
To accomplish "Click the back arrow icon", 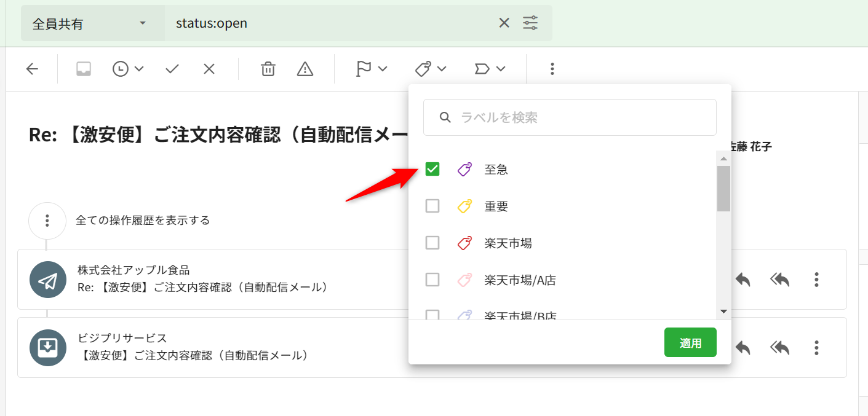I will 32,69.
